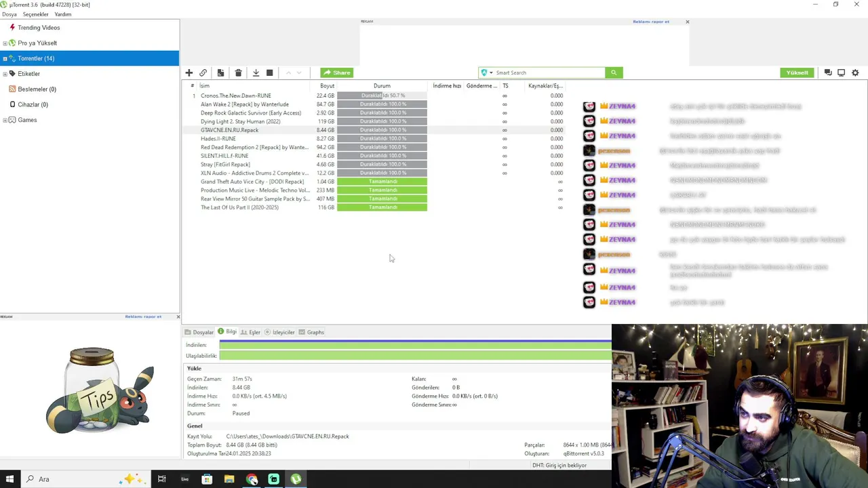Screen dimensions: 868x488
Task: Click Task View icon on taskbar
Action: [x=161, y=479]
